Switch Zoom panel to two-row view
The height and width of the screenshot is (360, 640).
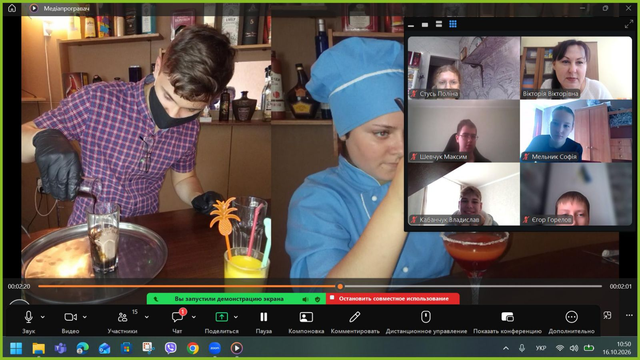click(x=439, y=24)
